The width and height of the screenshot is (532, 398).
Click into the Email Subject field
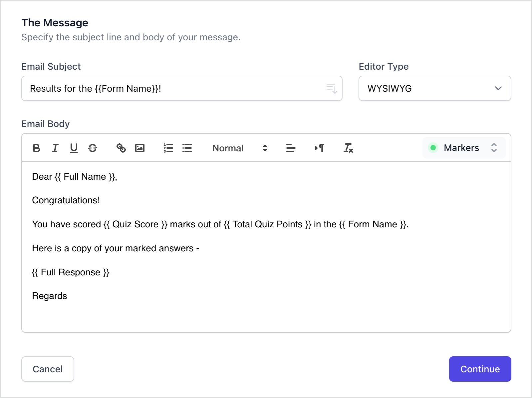173,88
